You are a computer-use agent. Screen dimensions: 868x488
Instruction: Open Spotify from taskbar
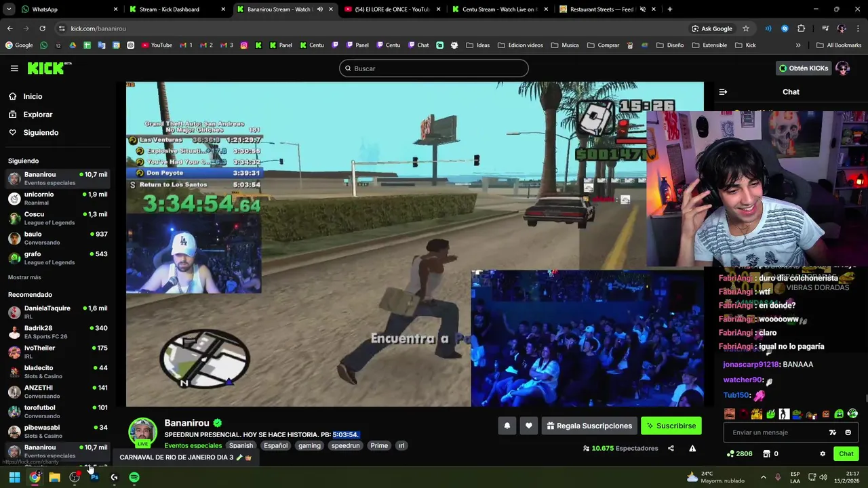tap(134, 477)
